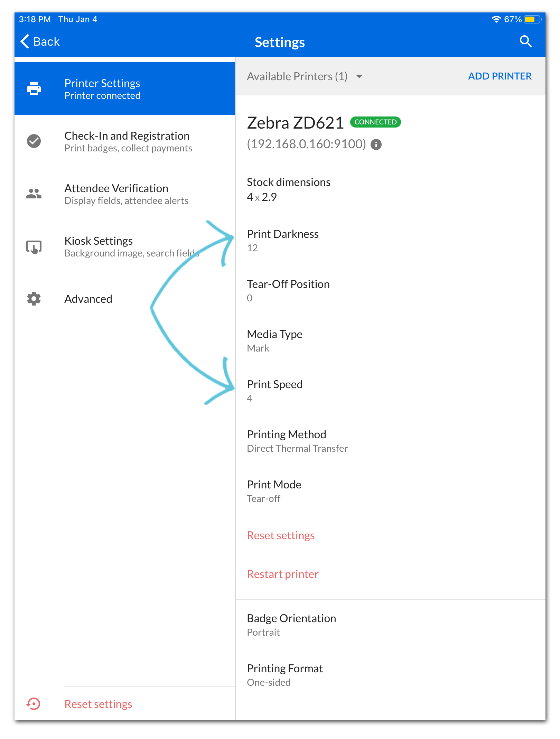
Task: Adjust the Print Speed setting
Action: 391,391
